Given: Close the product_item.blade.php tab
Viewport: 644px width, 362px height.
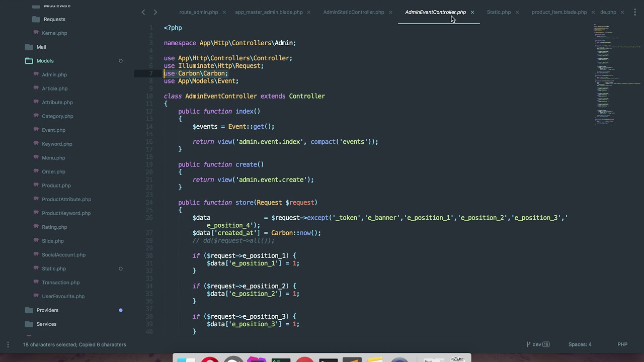Looking at the screenshot, I should click(x=593, y=12).
